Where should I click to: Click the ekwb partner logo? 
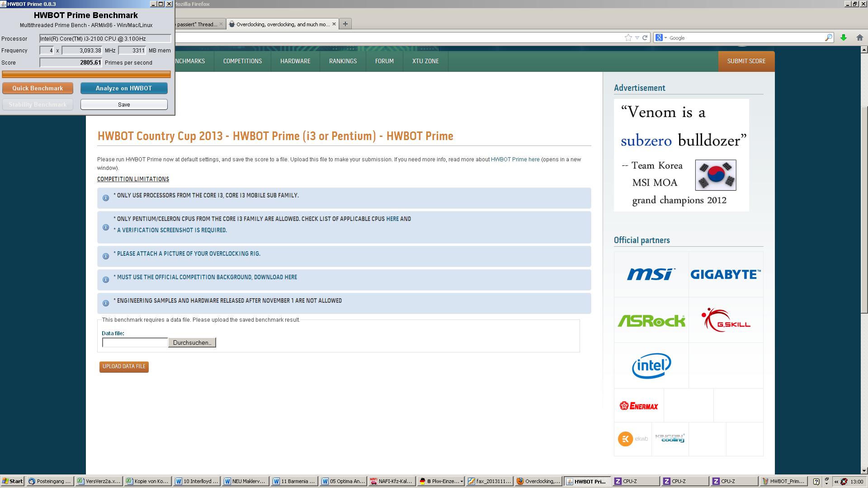pyautogui.click(x=632, y=439)
